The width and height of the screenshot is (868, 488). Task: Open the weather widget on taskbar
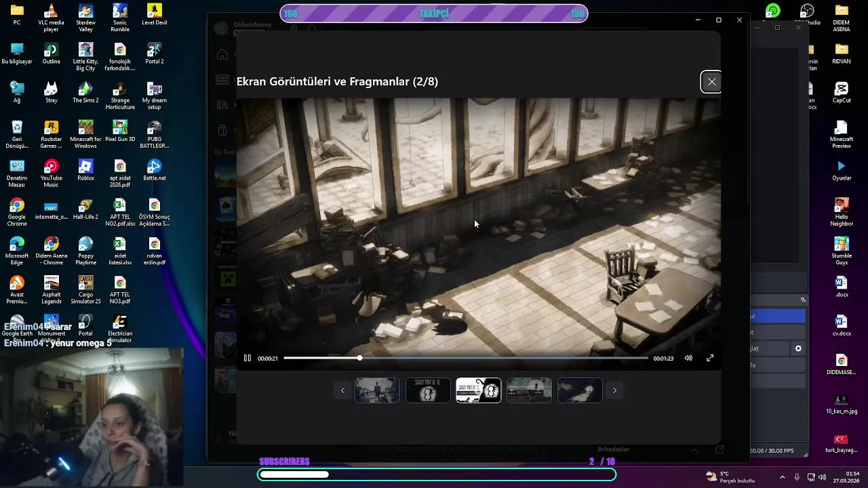730,476
